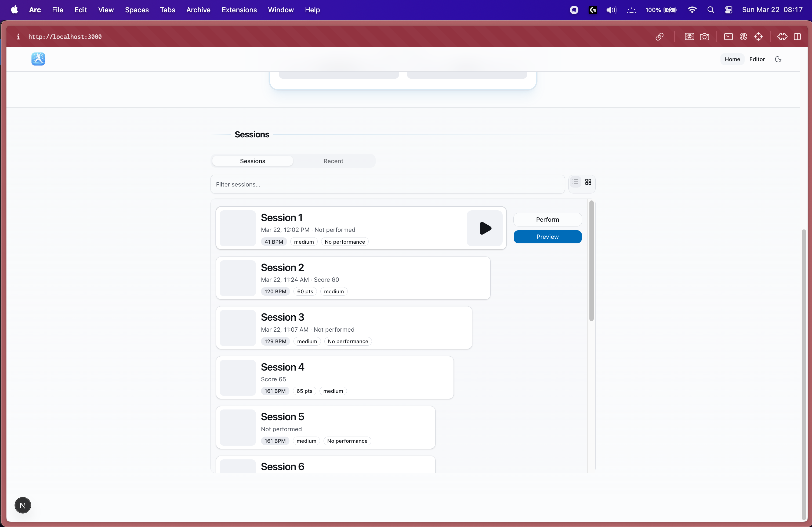This screenshot has width=812, height=527.
Task: Click the play icon on Session 1
Action: pos(484,228)
